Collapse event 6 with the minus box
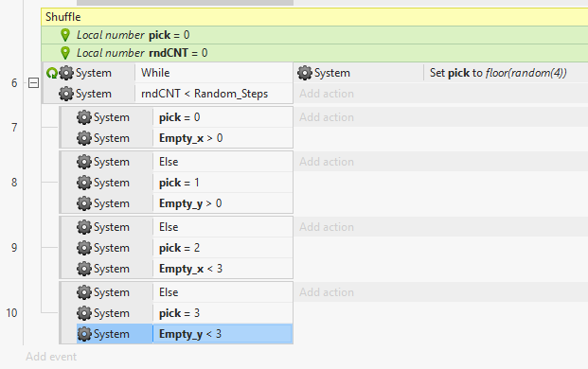 pyautogui.click(x=34, y=83)
